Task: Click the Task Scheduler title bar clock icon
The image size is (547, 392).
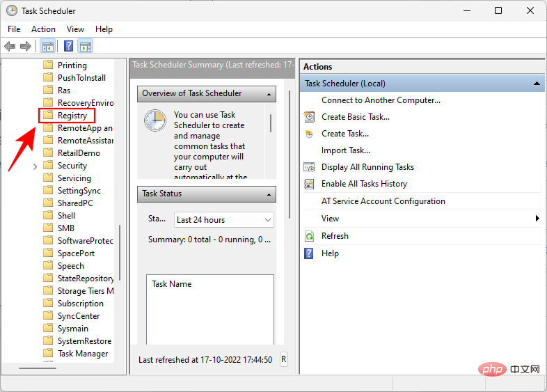Action: [12, 10]
